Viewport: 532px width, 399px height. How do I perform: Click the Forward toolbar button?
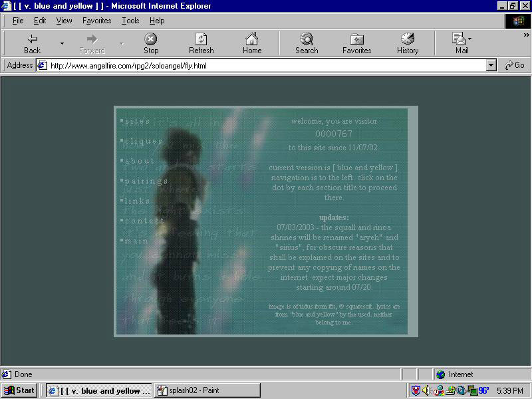tap(92, 44)
